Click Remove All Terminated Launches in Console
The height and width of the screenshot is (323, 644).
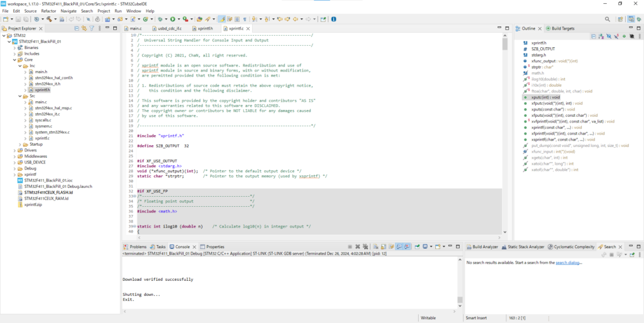[x=365, y=246]
